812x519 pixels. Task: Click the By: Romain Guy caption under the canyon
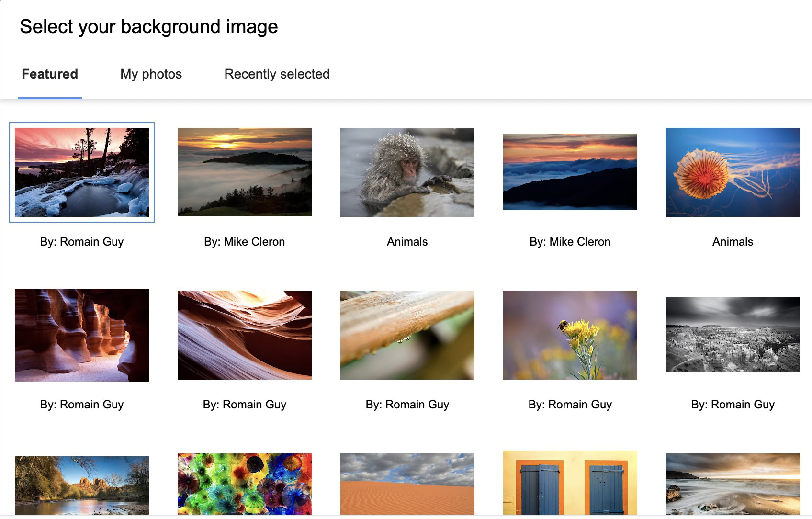coord(81,404)
